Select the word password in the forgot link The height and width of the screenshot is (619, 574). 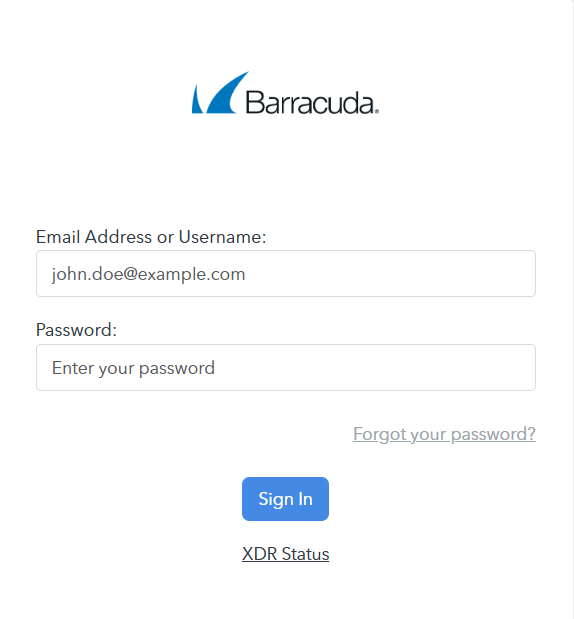coord(493,435)
